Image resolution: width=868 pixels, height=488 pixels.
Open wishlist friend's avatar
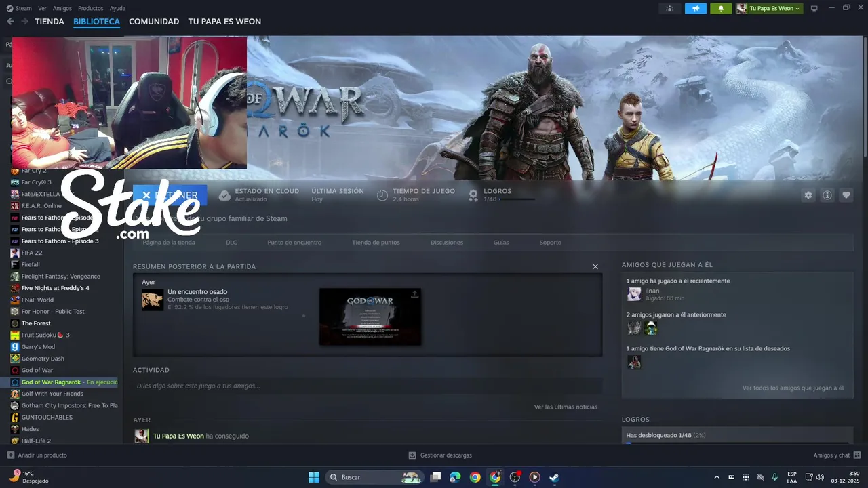click(x=634, y=362)
